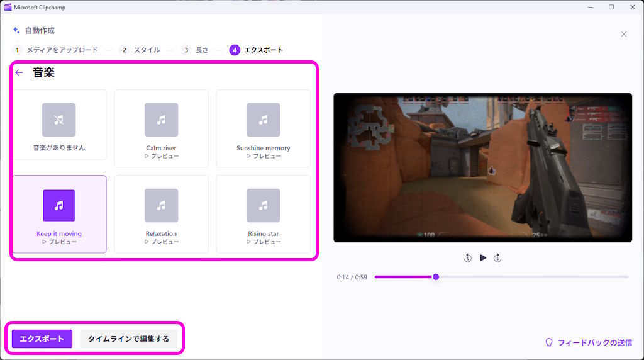The width and height of the screenshot is (644, 360).
Task: Play the video preview
Action: 483,257
